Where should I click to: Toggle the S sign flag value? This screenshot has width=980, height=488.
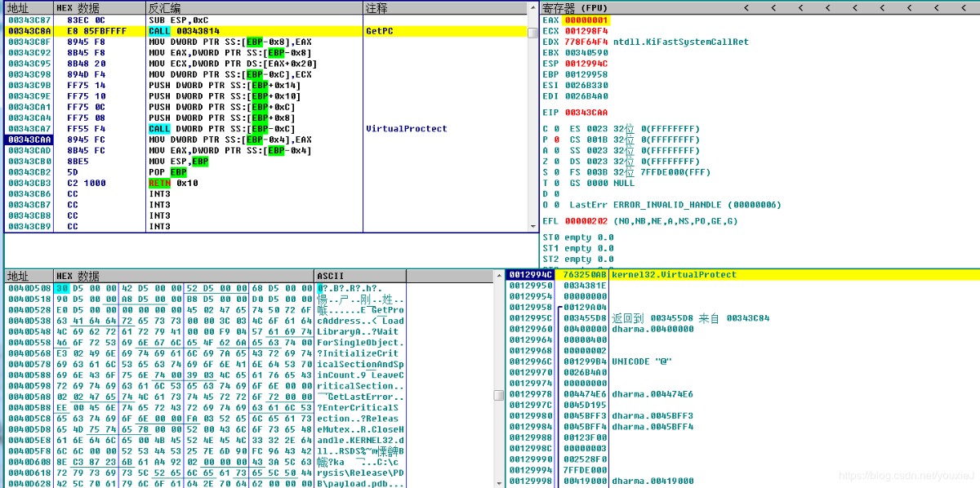coord(556,172)
